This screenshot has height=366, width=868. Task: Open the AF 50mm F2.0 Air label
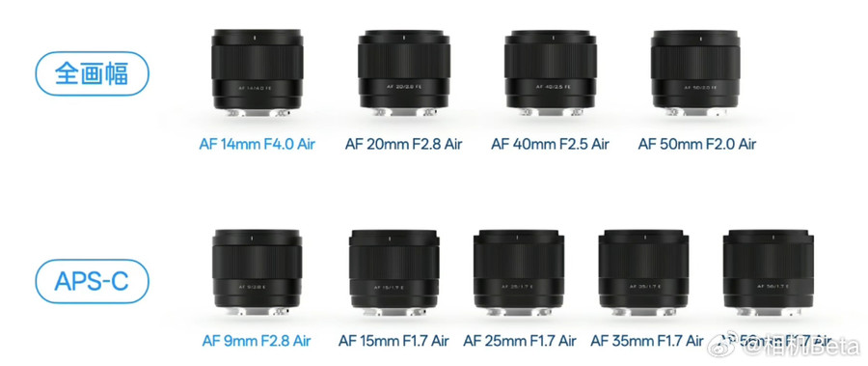click(697, 145)
